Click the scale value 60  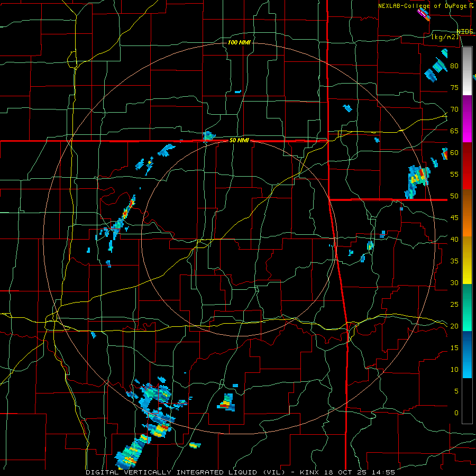pyautogui.click(x=454, y=153)
